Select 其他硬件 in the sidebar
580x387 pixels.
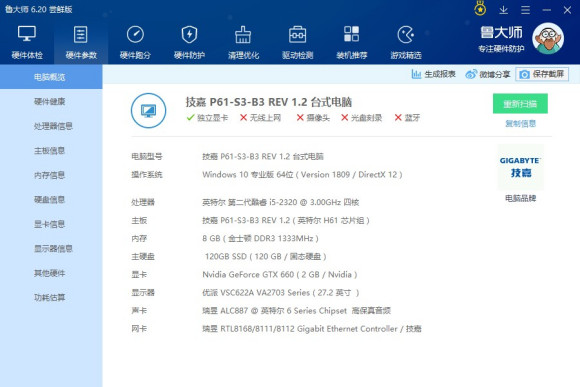tap(51, 273)
